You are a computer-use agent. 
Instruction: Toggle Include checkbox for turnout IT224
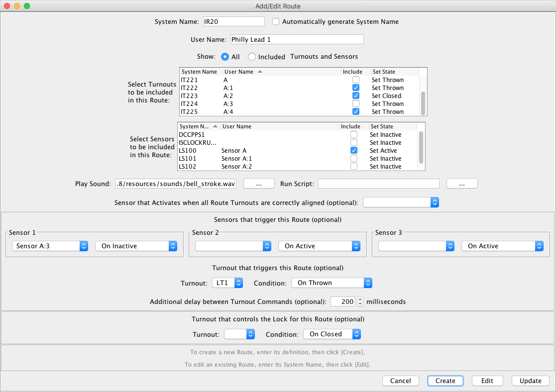pyautogui.click(x=356, y=103)
